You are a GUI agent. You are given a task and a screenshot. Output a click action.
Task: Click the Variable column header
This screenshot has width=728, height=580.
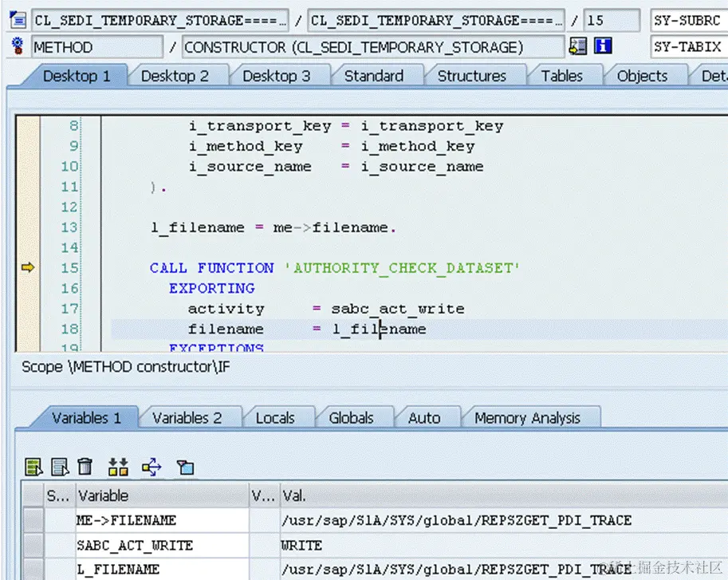[x=163, y=495]
